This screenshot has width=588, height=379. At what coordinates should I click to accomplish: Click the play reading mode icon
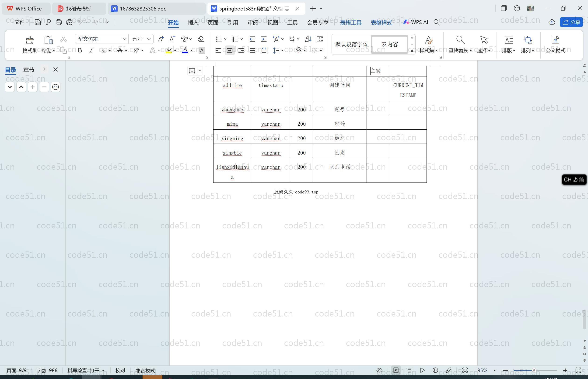422,370
